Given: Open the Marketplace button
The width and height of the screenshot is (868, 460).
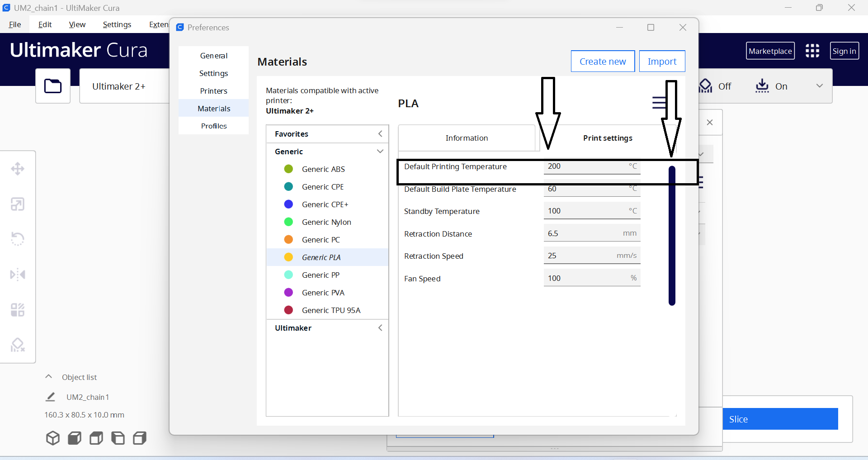Looking at the screenshot, I should click(770, 51).
